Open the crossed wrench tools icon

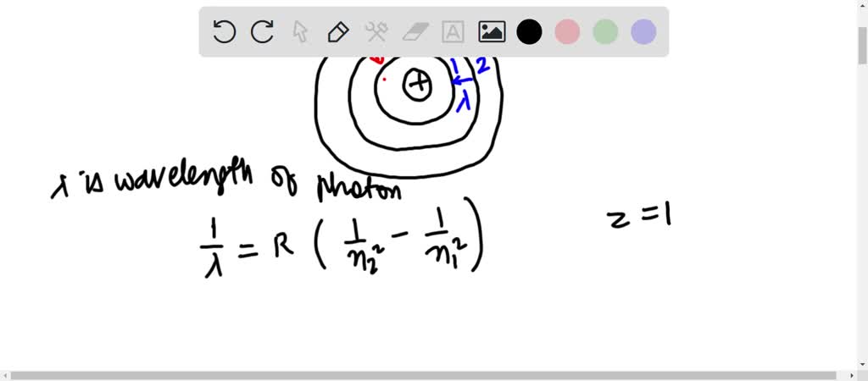[376, 32]
